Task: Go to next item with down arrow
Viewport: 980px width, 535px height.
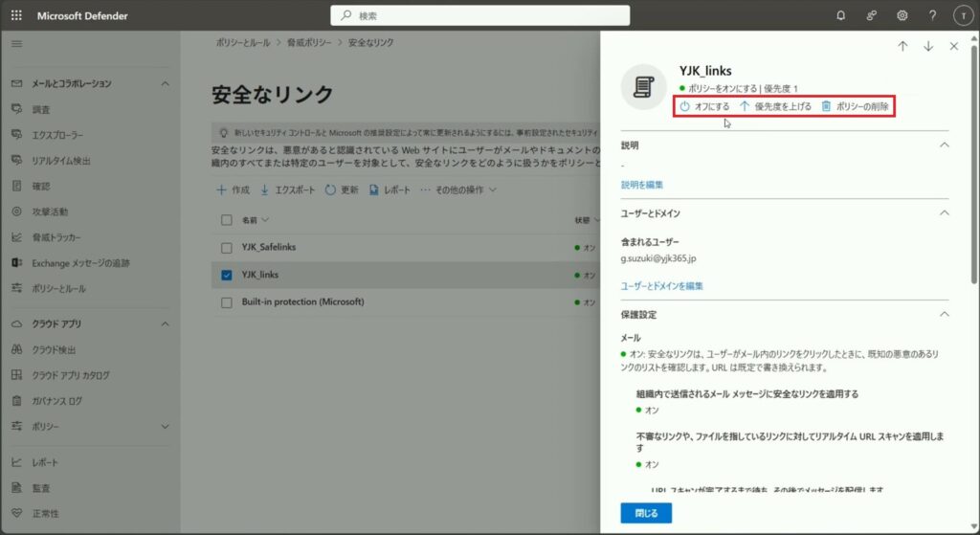Action: [928, 46]
